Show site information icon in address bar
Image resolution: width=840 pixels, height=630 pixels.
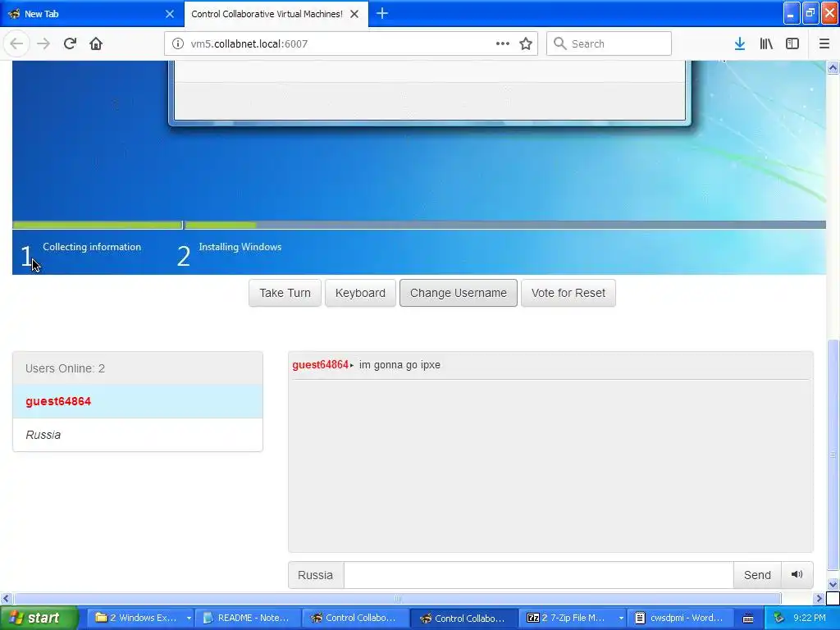pos(177,43)
